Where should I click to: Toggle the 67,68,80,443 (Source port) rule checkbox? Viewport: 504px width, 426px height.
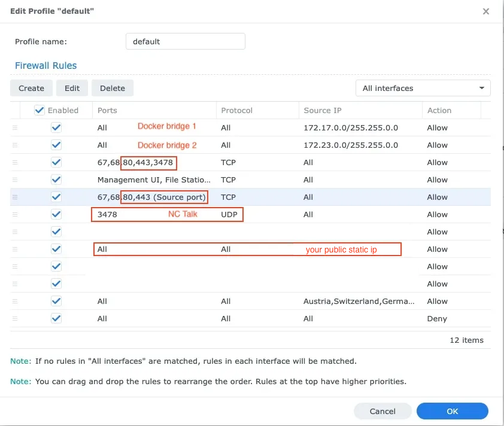click(x=56, y=197)
